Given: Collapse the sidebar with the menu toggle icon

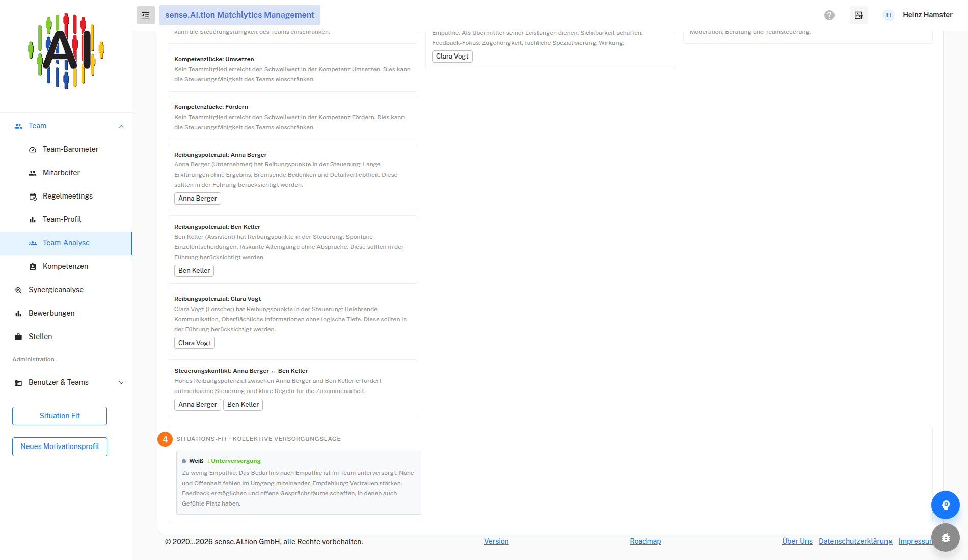Looking at the screenshot, I should tap(146, 15).
